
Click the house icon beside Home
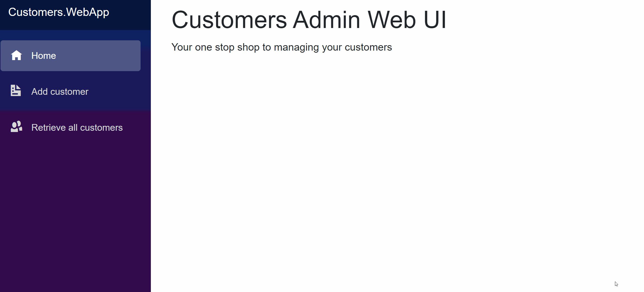pyautogui.click(x=16, y=55)
